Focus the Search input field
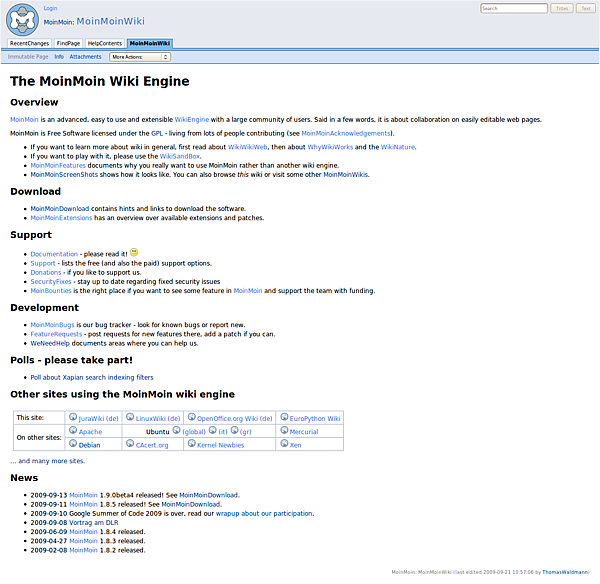 (513, 8)
